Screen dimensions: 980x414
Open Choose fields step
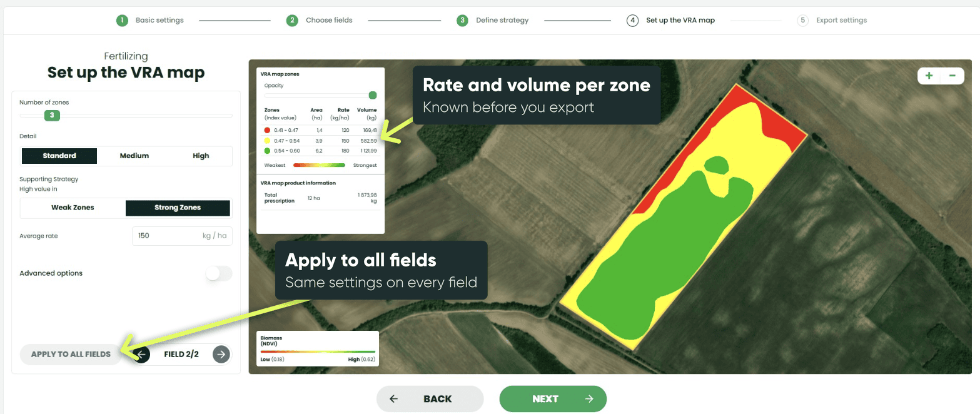point(329,20)
